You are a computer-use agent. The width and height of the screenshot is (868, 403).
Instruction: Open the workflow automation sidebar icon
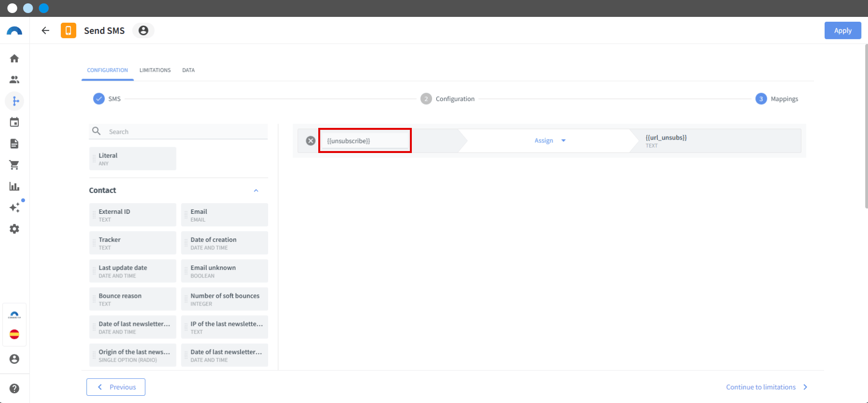(14, 101)
